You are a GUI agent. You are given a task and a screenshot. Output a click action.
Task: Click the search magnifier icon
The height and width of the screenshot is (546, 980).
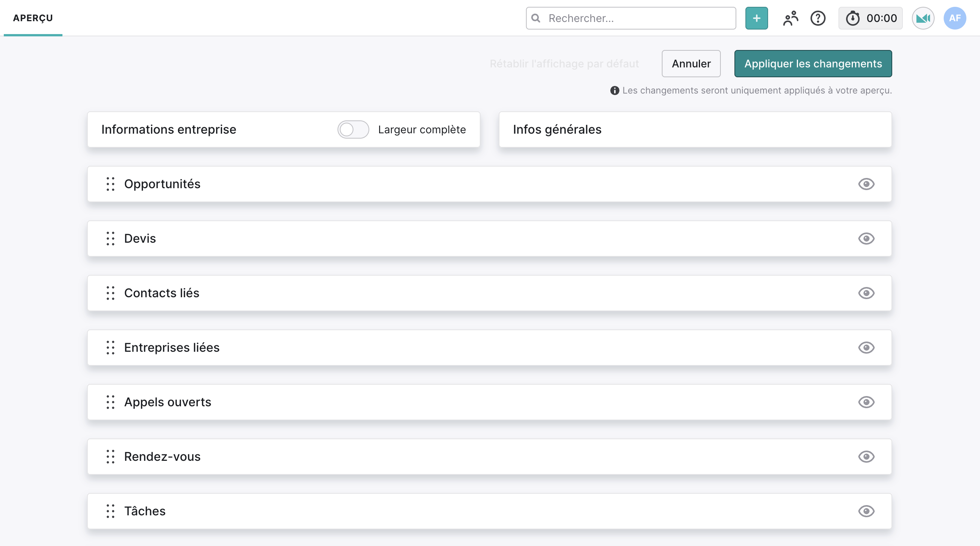pyautogui.click(x=536, y=18)
